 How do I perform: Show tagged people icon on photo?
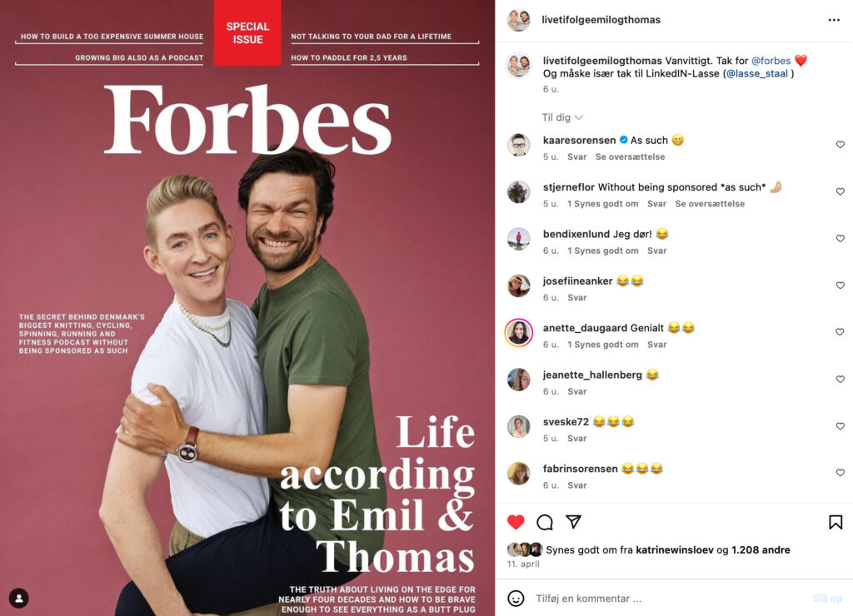click(19, 598)
